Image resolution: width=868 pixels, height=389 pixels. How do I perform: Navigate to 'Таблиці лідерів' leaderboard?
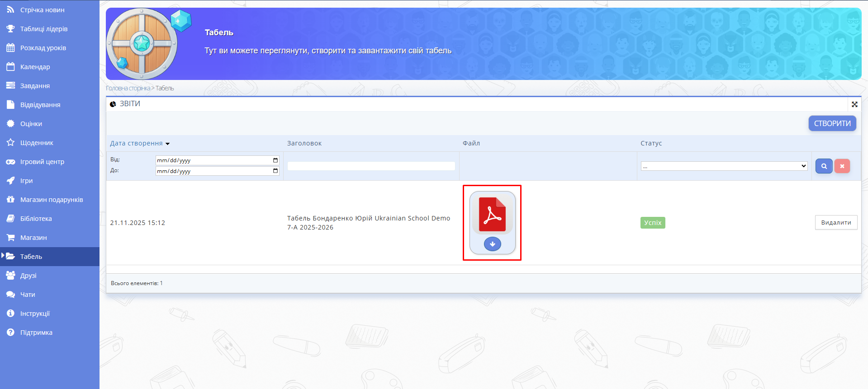[43, 29]
